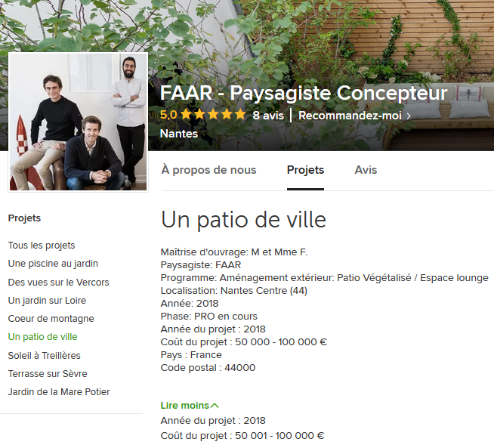Open Tous les projets in sidebar
494x448 pixels.
tap(42, 246)
